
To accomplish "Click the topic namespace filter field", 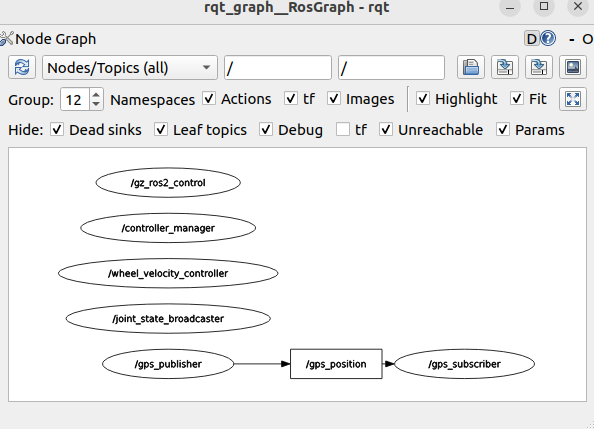I will point(391,67).
